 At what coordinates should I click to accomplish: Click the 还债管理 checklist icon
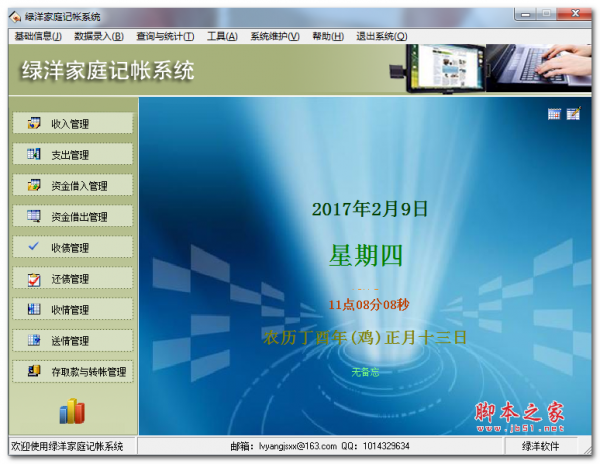point(34,279)
